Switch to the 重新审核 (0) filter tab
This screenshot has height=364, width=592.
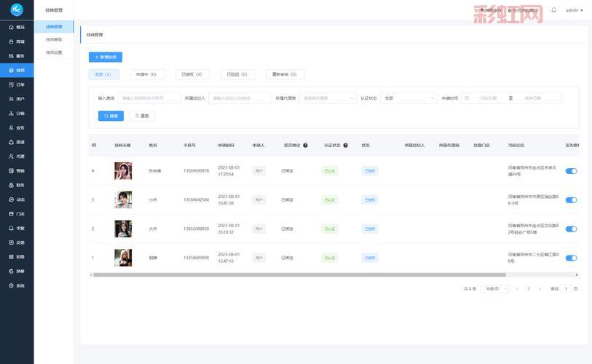285,74
